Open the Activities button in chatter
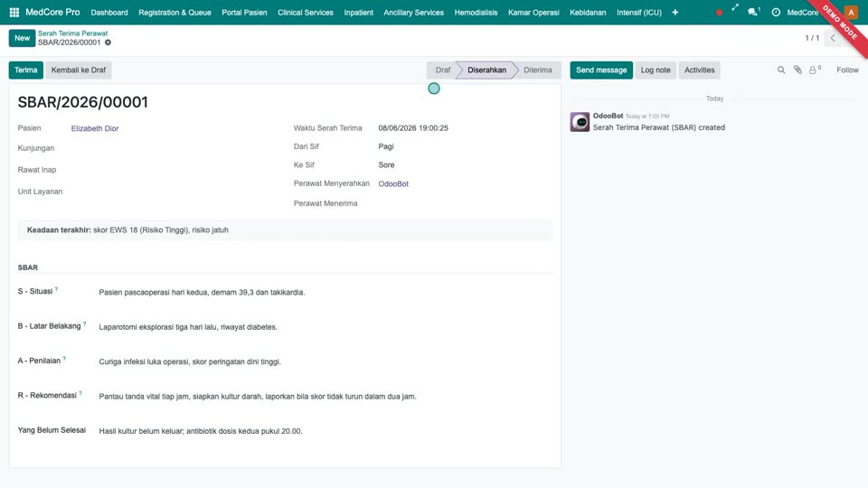The width and height of the screenshot is (868, 488). (x=699, y=70)
